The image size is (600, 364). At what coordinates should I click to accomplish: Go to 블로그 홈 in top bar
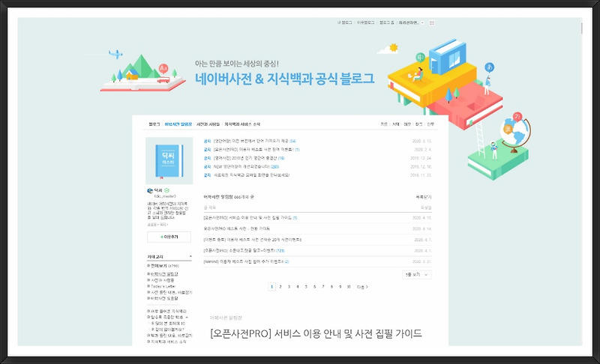point(386,23)
